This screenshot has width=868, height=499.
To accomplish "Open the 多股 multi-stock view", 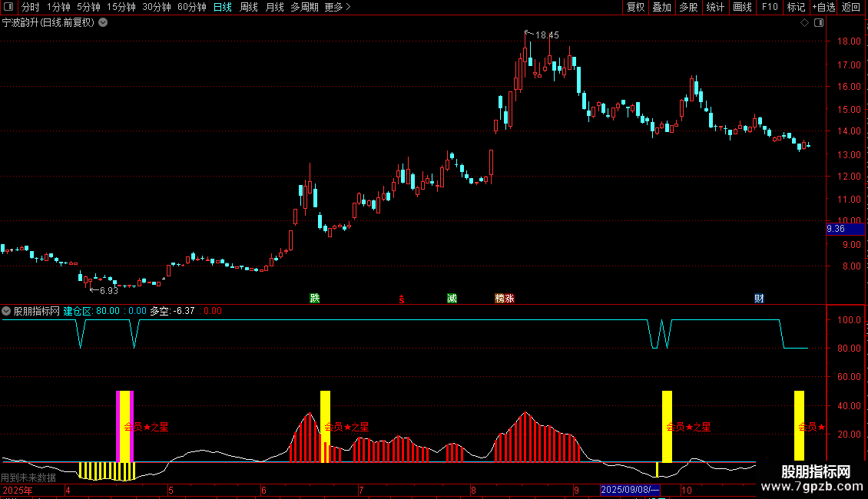I will point(689,7).
